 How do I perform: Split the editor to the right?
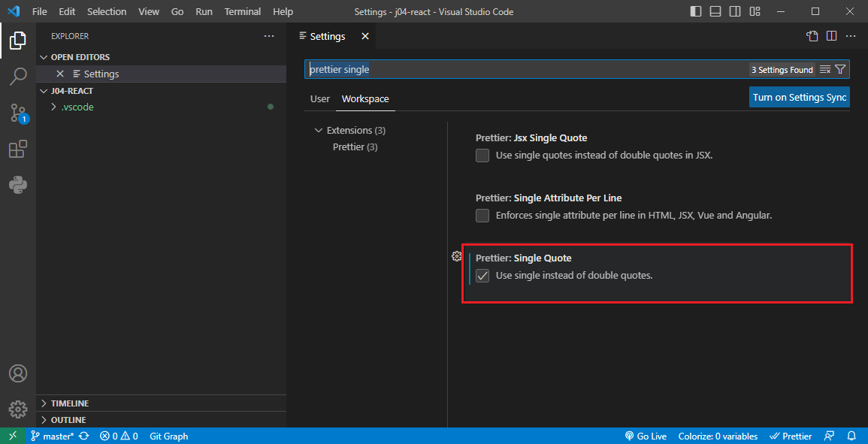click(x=831, y=36)
